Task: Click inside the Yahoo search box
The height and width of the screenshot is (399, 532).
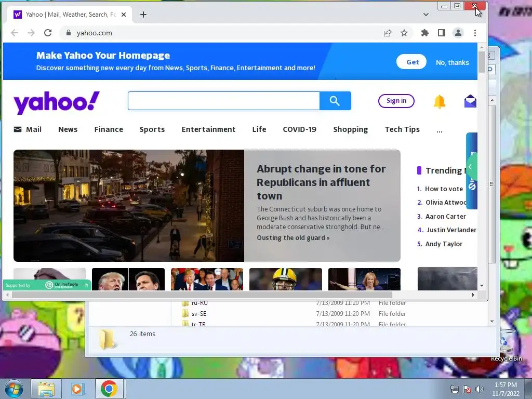Action: pyautogui.click(x=223, y=101)
